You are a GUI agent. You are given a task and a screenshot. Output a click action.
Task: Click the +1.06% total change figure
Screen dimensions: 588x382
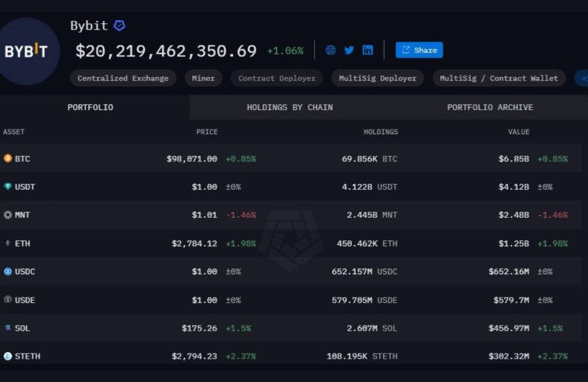pos(285,50)
